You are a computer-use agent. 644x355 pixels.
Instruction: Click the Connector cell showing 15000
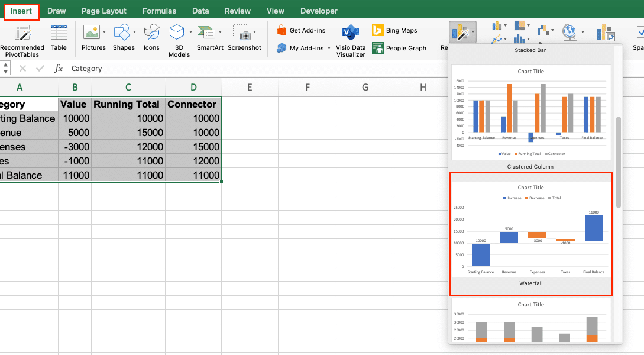point(193,147)
